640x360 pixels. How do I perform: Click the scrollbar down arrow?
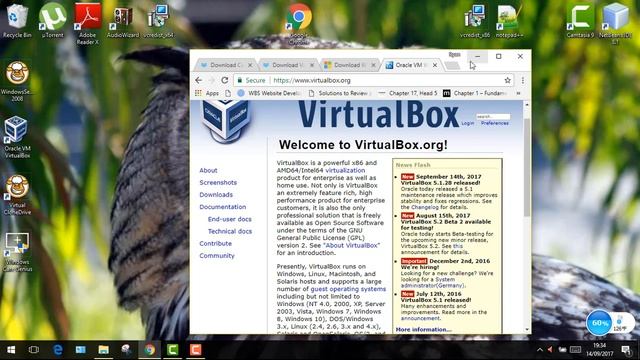point(527,329)
